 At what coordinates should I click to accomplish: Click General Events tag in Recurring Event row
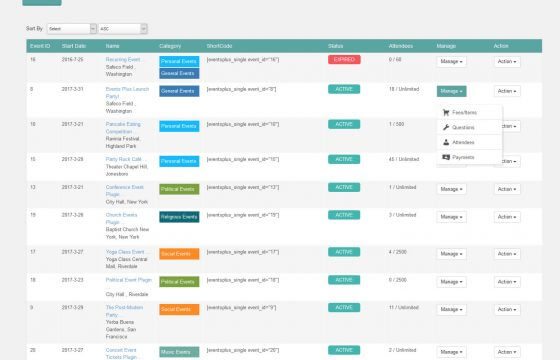coord(179,73)
